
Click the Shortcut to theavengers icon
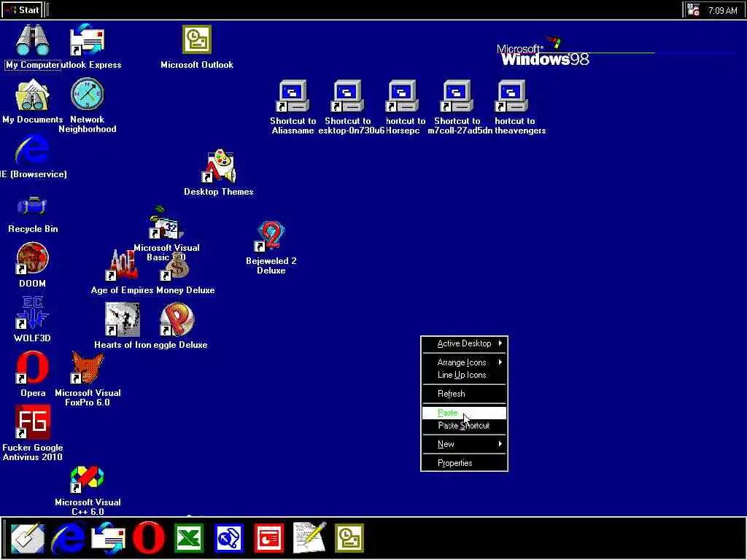point(512,96)
